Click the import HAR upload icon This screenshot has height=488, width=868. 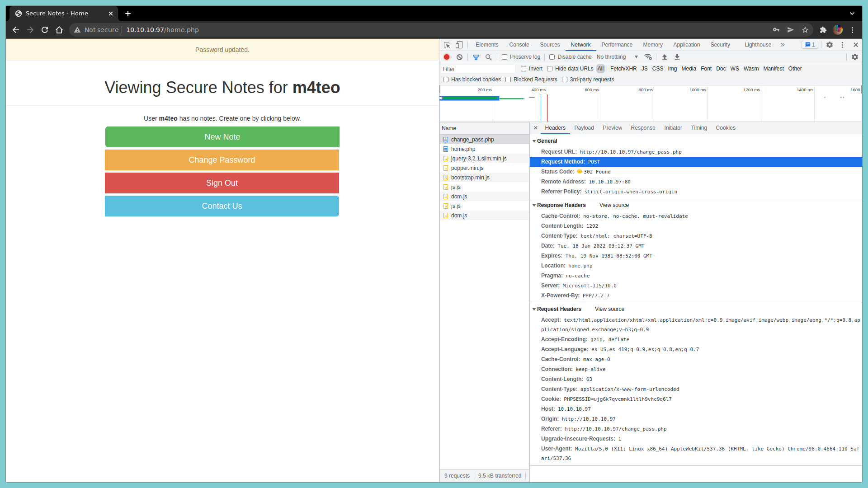point(664,57)
